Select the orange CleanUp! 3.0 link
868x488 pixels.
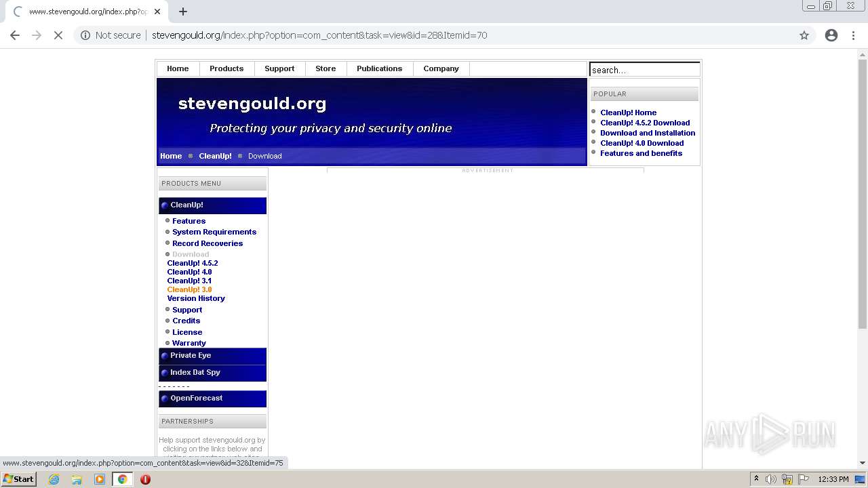(x=189, y=289)
